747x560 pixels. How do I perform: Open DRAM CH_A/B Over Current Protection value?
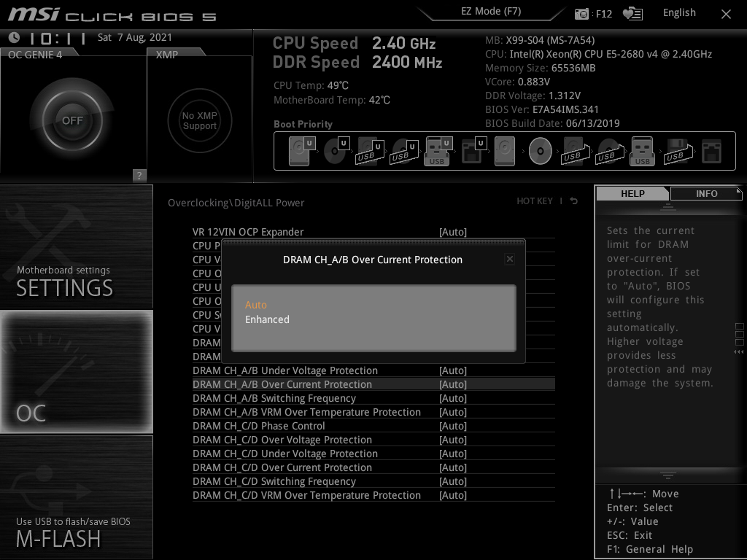click(x=452, y=384)
